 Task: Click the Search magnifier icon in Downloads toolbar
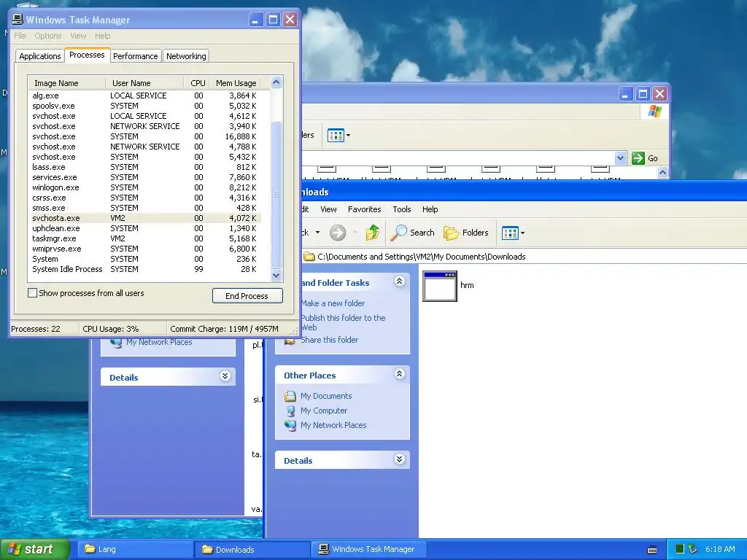tap(398, 233)
